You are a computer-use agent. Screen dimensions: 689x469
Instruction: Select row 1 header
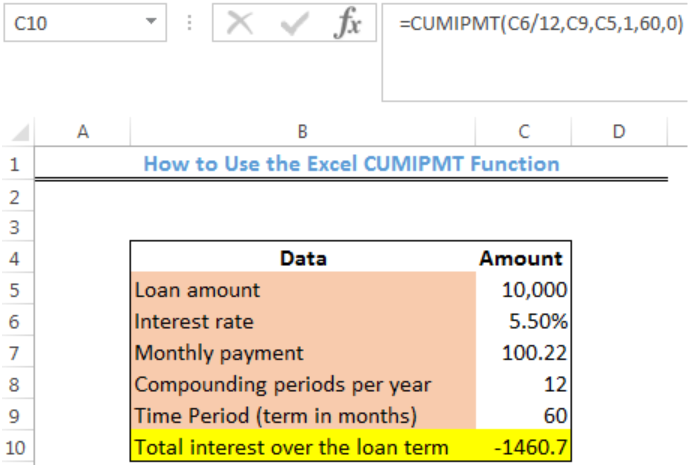click(15, 165)
